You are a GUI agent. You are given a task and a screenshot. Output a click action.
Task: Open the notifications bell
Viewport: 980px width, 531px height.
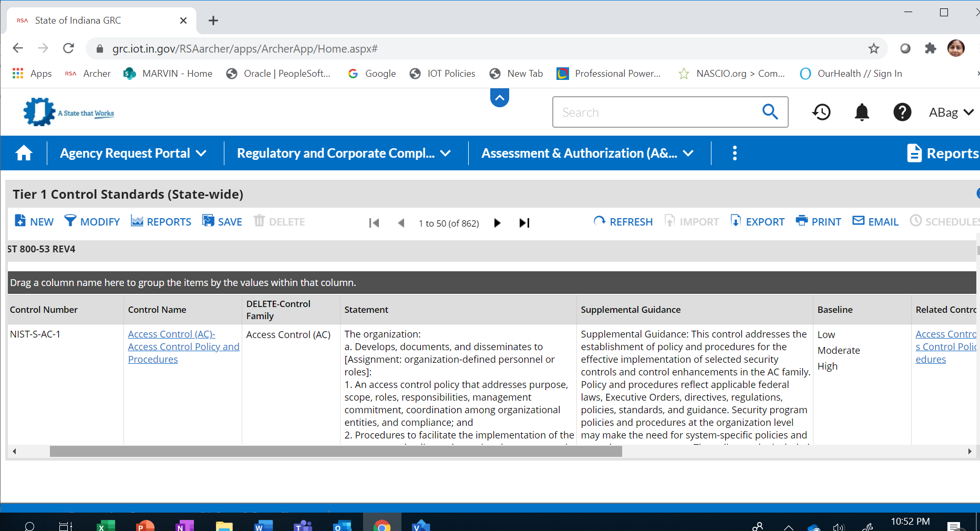862,112
